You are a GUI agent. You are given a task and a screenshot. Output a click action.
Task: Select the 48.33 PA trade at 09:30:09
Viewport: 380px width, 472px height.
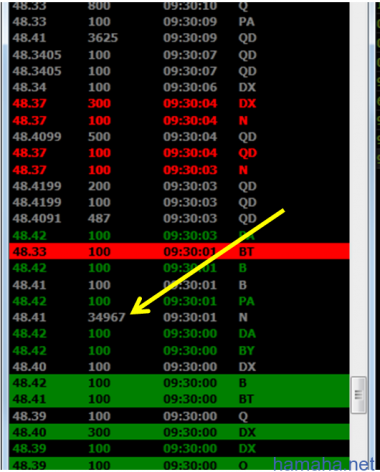pyautogui.click(x=179, y=22)
